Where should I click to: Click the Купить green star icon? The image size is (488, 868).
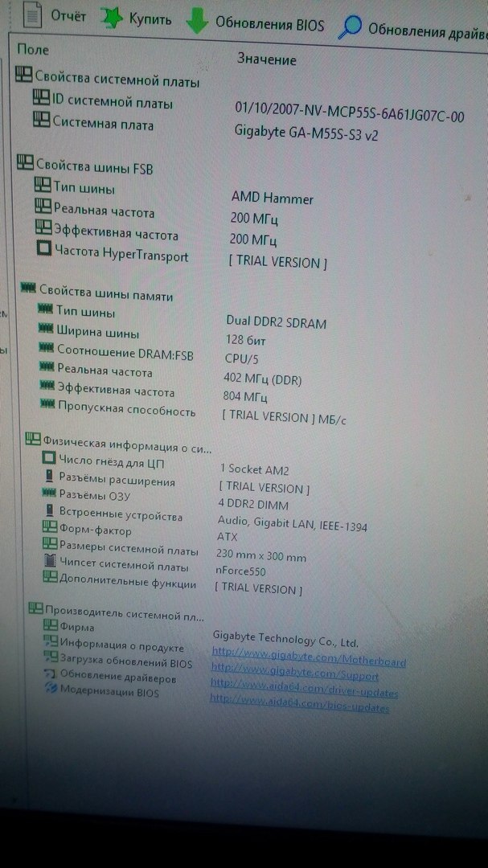(112, 18)
